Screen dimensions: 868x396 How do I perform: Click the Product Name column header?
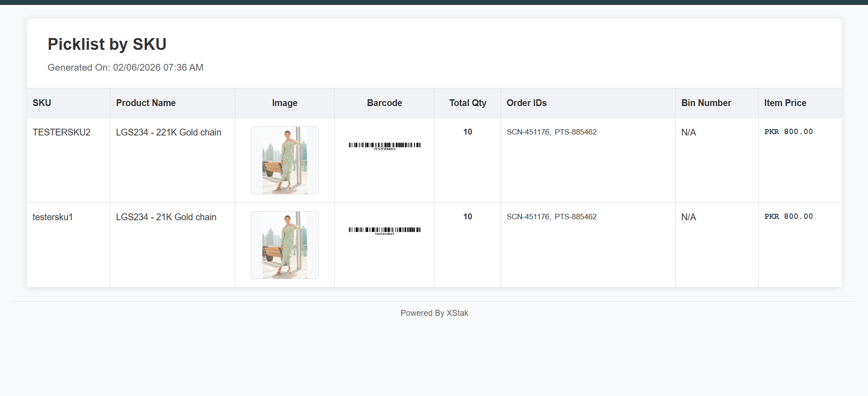pyautogui.click(x=146, y=103)
